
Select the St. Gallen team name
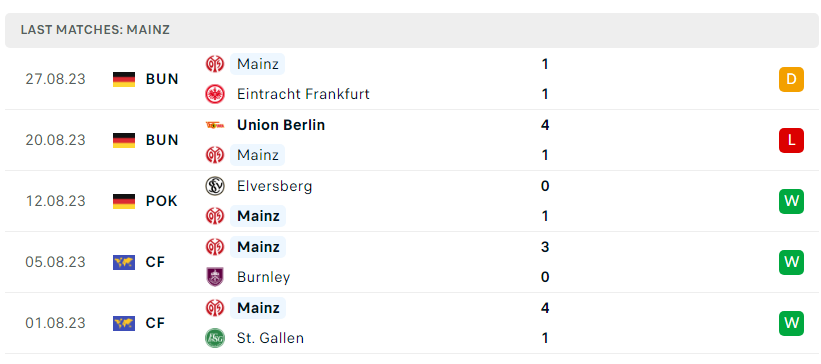(270, 338)
